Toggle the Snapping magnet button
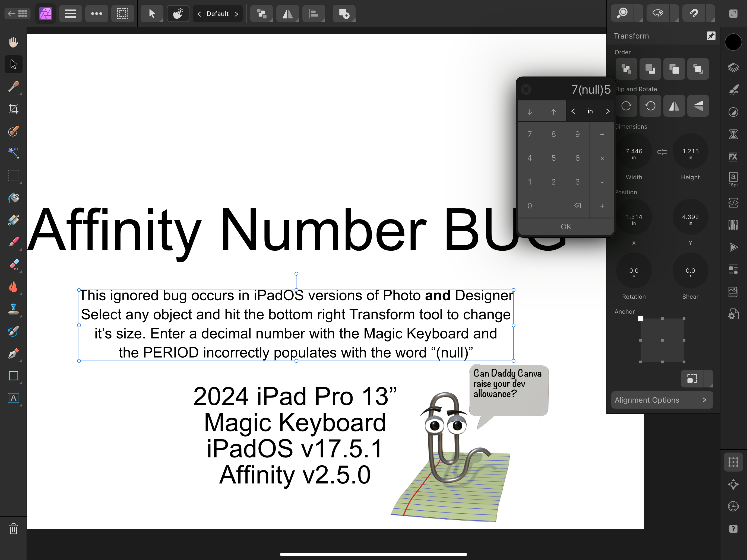The image size is (747, 560). click(x=694, y=14)
